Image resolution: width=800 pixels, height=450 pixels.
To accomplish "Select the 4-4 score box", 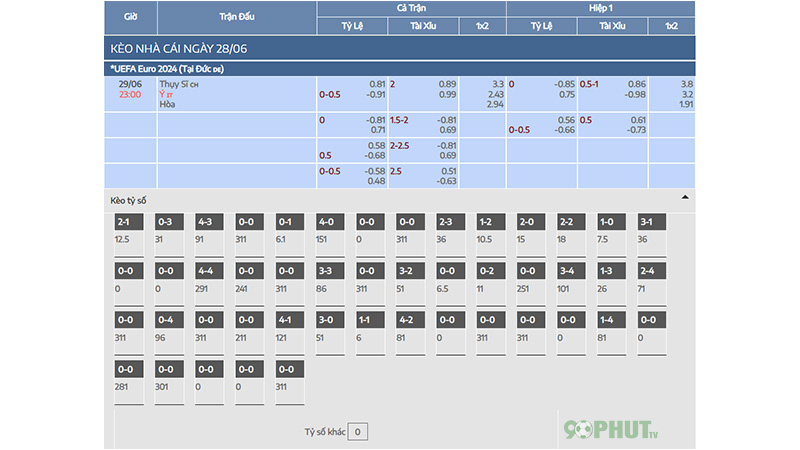I will (x=209, y=271).
